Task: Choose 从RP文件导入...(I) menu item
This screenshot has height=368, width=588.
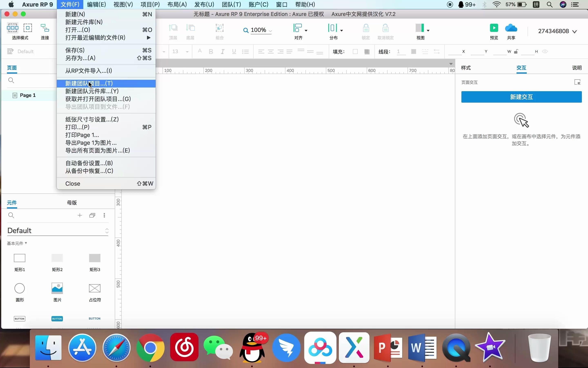Action: [106, 71]
